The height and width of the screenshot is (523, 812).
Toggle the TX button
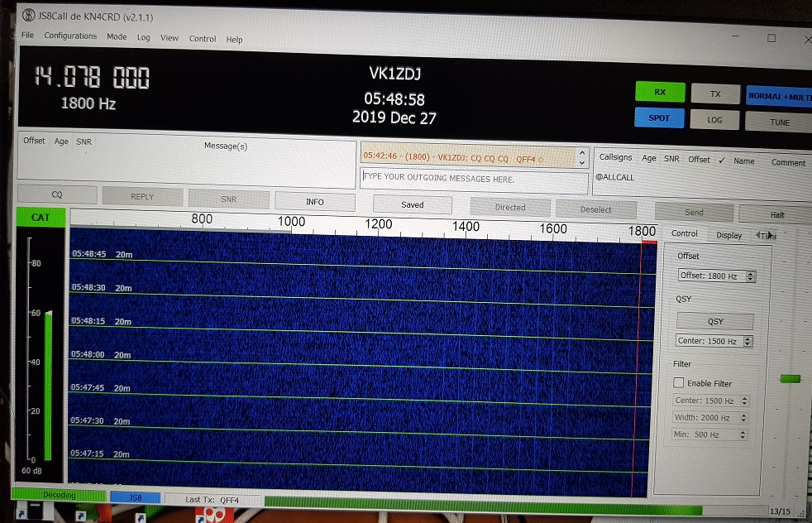[715, 94]
